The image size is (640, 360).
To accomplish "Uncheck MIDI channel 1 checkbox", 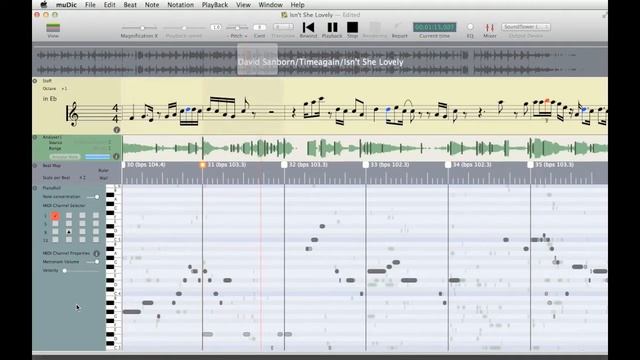I will coord(55,216).
